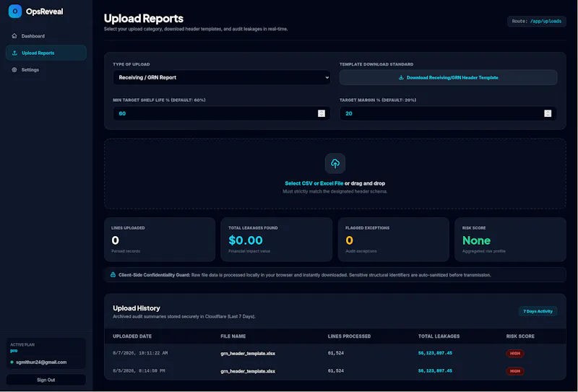Click the Total Leakages column header
Screen dimensions: 578x392
tap(439, 336)
